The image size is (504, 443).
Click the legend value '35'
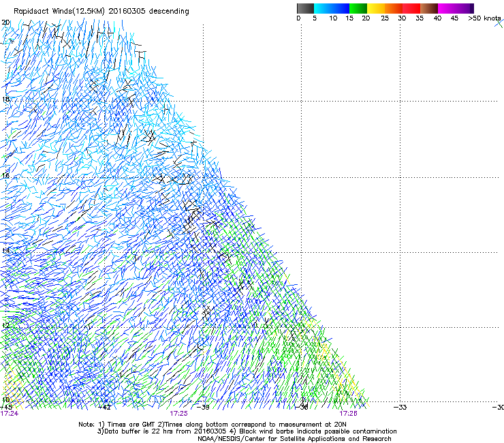[x=420, y=18]
